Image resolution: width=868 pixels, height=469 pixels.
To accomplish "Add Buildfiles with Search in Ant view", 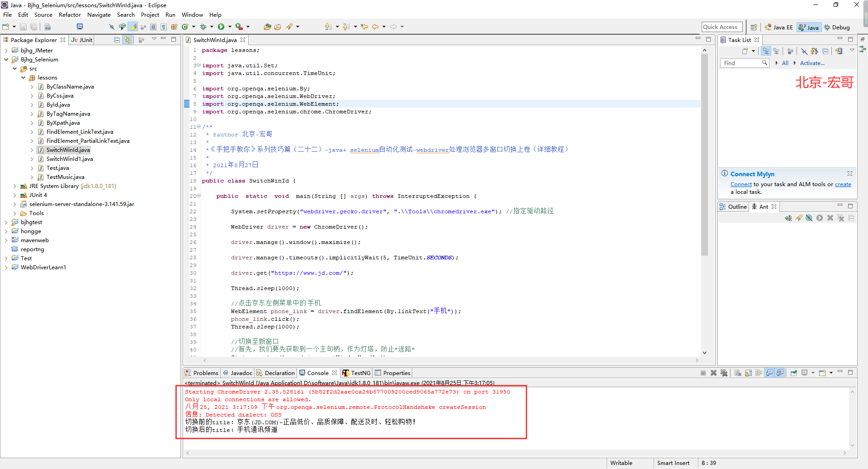I will pos(799,218).
